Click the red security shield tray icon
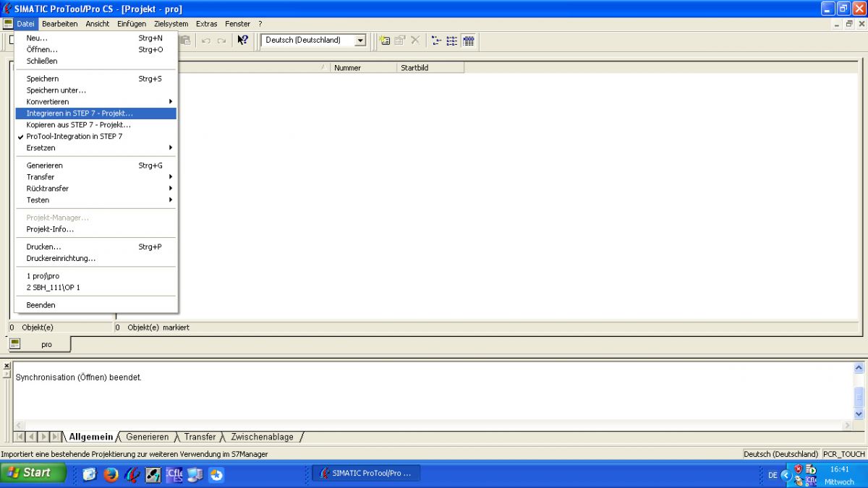Viewport: 868px width, 488px height. [x=799, y=469]
